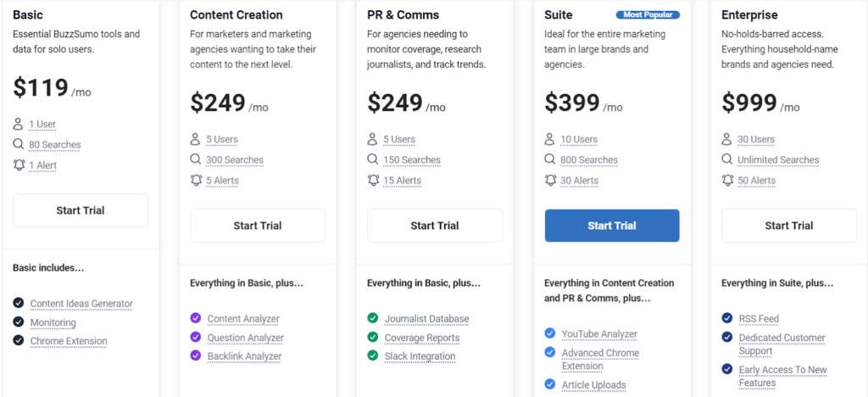868x397 pixels.
Task: Click the bell icon beside 1 Alert
Action: pyautogui.click(x=19, y=165)
